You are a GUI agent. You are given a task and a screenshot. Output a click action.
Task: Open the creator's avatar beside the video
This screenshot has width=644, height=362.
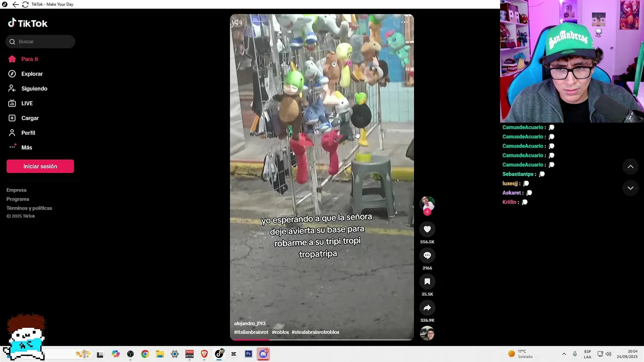(x=427, y=204)
